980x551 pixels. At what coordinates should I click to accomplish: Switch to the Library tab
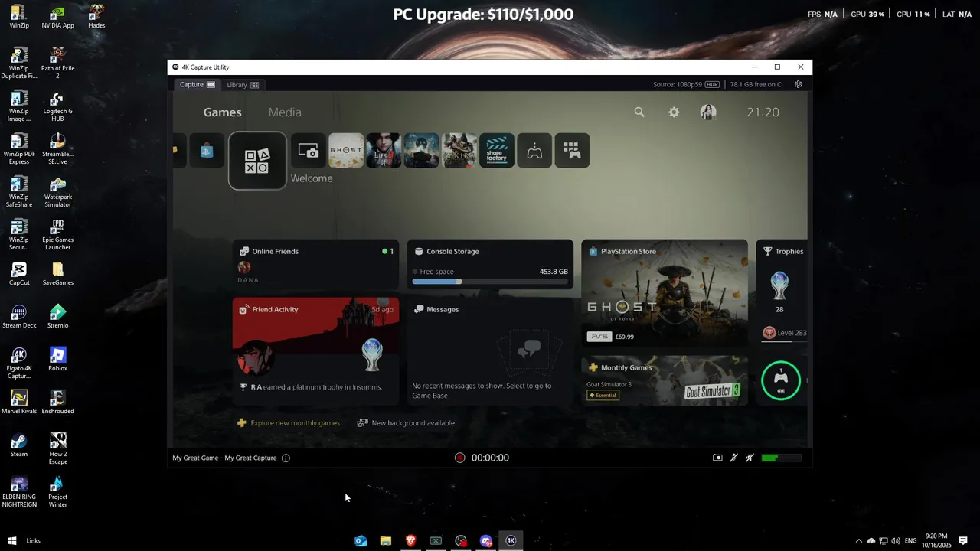coord(243,85)
